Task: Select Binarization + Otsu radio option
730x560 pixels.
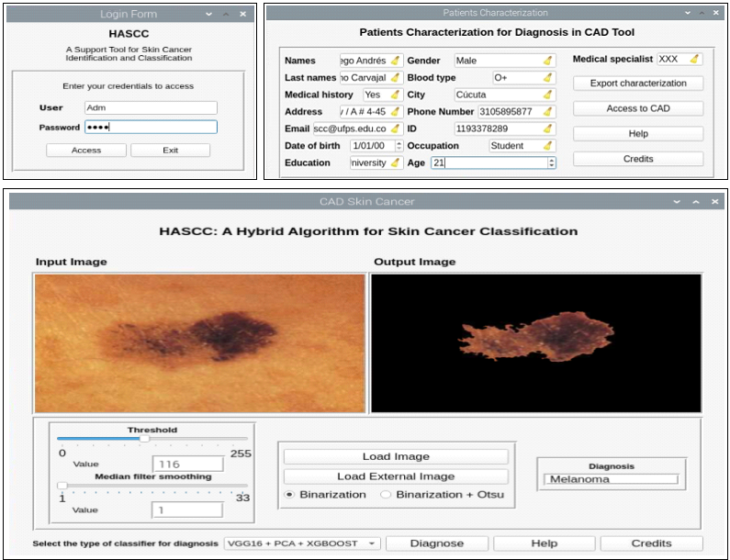Action: pos(386,495)
